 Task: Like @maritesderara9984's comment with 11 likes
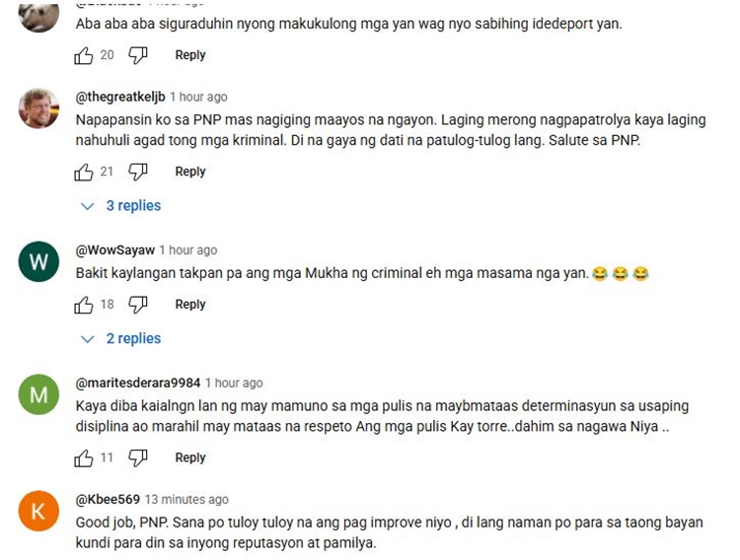tap(84, 458)
